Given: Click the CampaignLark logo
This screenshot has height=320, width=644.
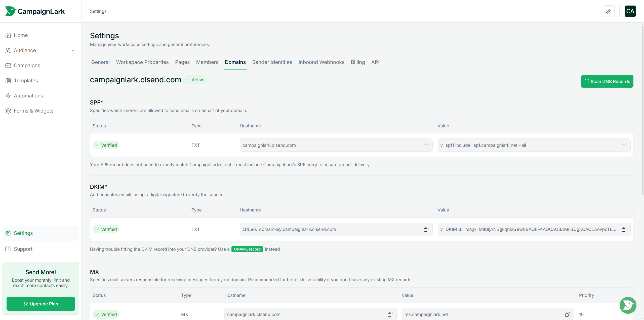Looking at the screenshot, I should point(35,11).
